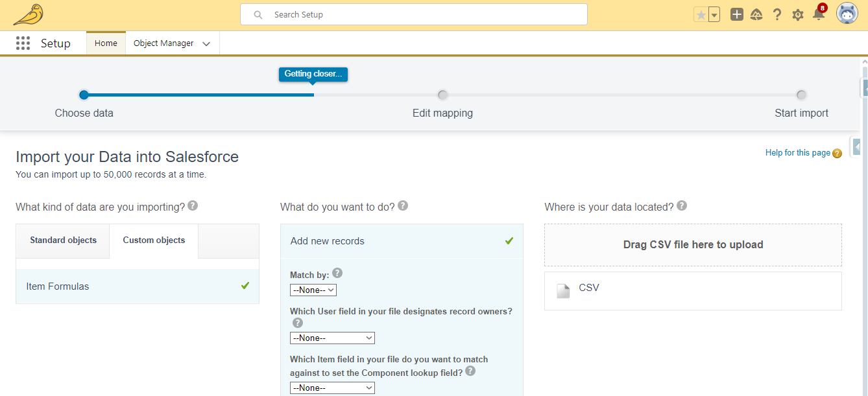The image size is (868, 396).
Task: Expand the Object Manager tab chevron
Action: click(x=206, y=44)
